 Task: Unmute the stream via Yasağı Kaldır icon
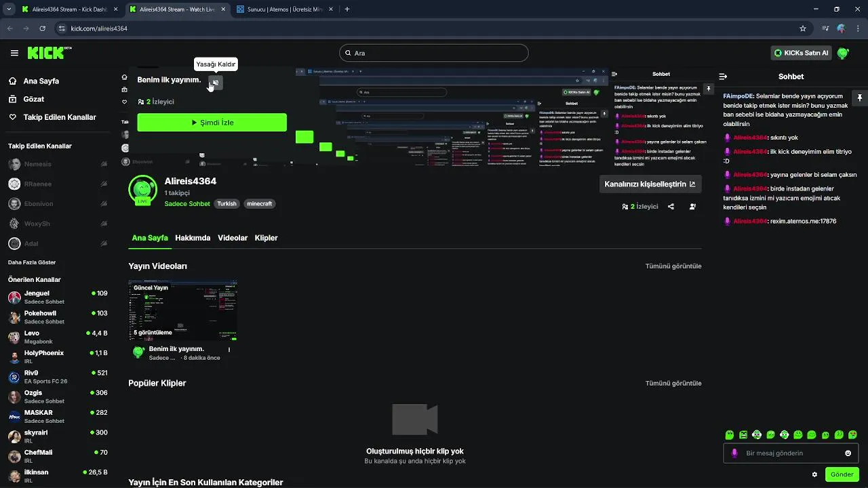pos(215,83)
